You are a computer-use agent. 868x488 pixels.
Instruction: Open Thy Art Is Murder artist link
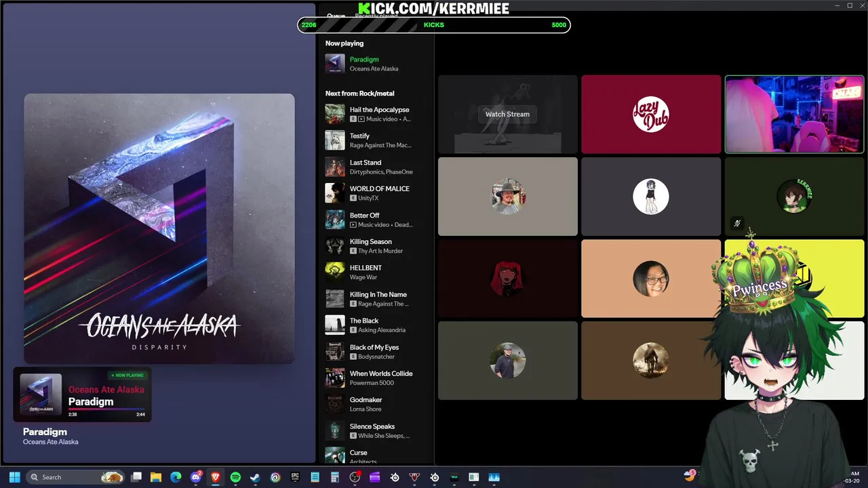[x=380, y=251]
